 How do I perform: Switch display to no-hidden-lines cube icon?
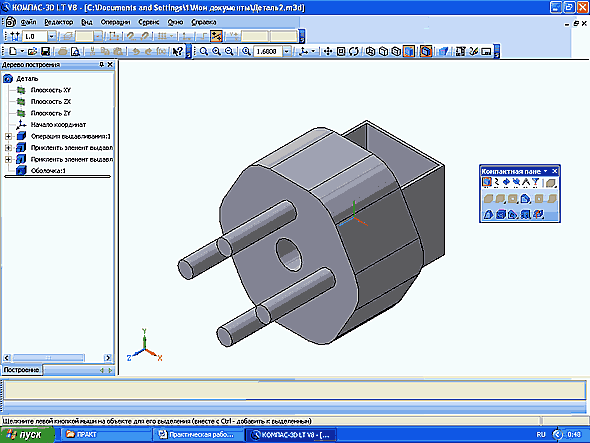pos(383,51)
